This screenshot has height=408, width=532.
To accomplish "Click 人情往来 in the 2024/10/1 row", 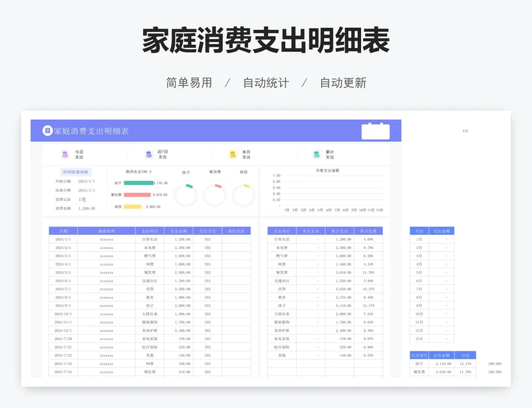I will click(x=150, y=314).
